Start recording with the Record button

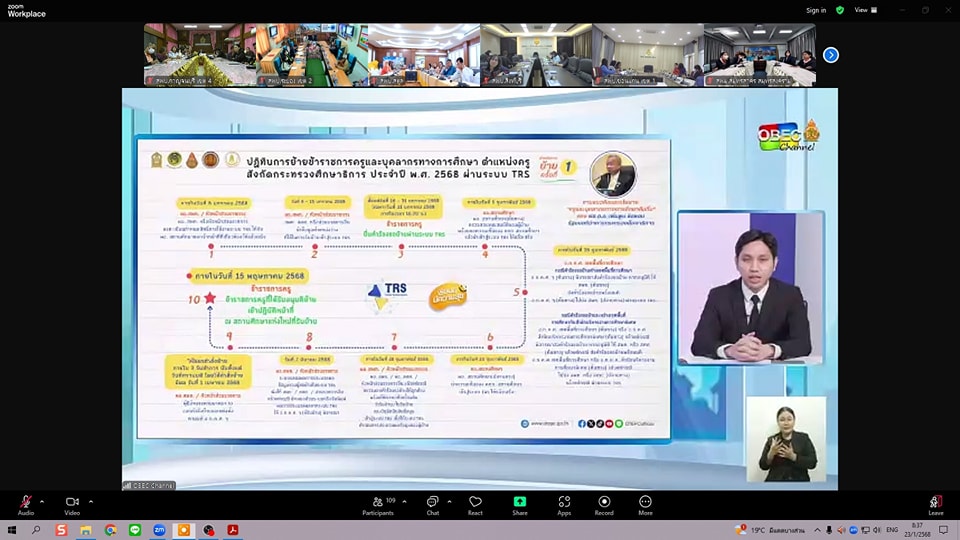(604, 504)
